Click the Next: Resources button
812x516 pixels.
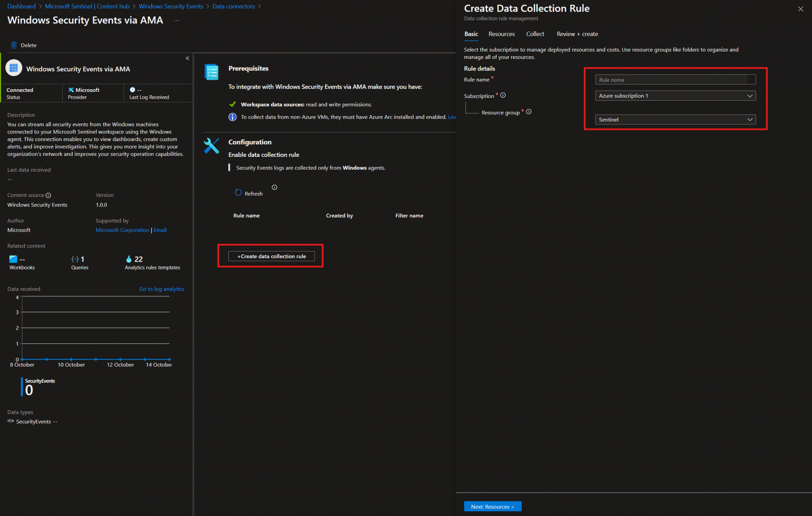click(492, 506)
